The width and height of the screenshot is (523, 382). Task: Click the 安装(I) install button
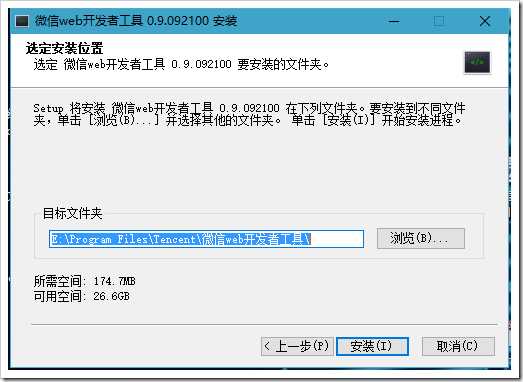372,346
